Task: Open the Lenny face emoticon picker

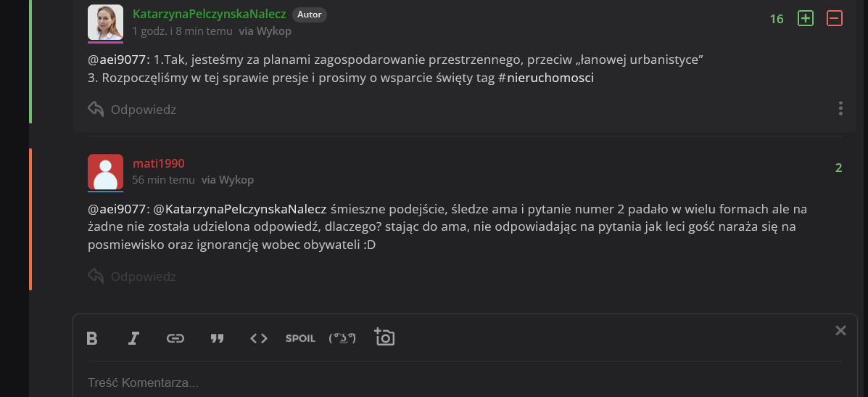Action: (342, 338)
